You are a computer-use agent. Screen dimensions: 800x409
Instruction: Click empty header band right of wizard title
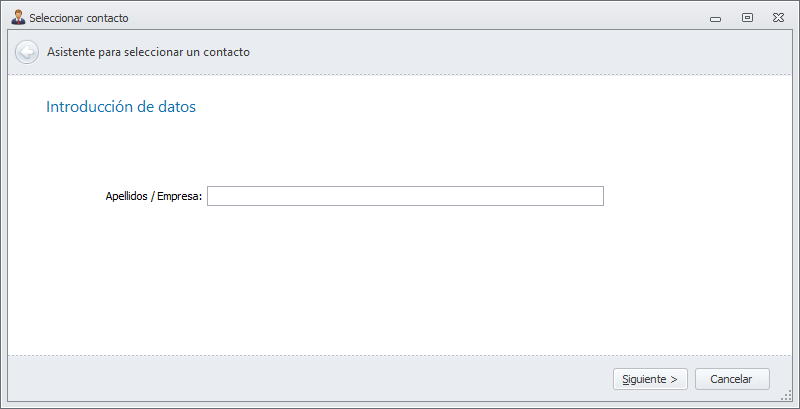point(520,52)
